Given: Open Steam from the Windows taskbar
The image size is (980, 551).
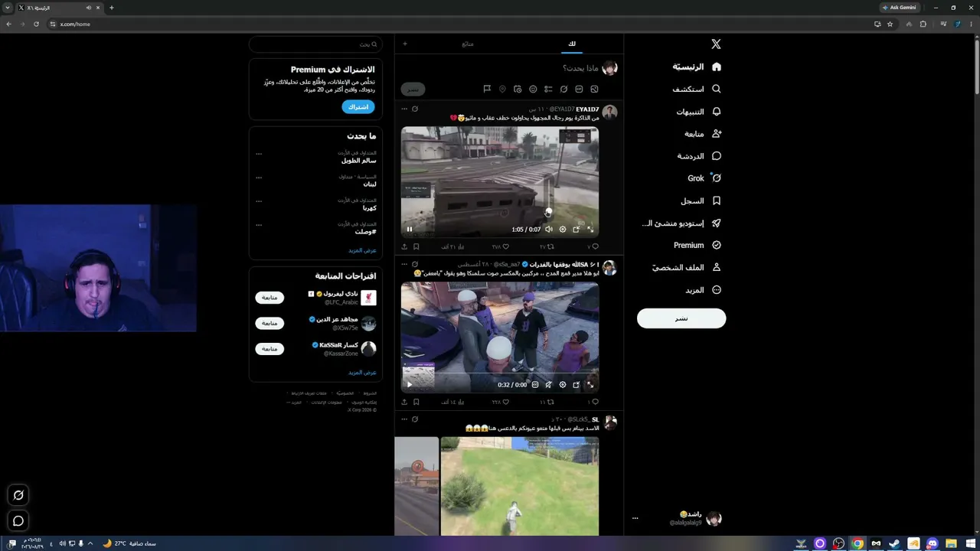Looking at the screenshot, I should point(894,543).
